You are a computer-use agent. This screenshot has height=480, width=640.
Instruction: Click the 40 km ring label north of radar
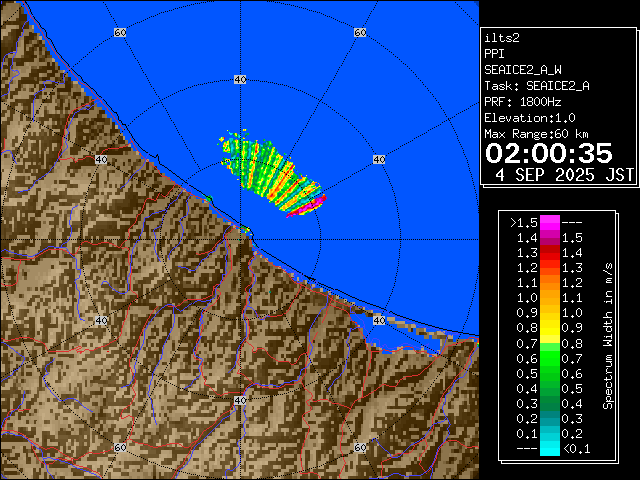pyautogui.click(x=239, y=79)
